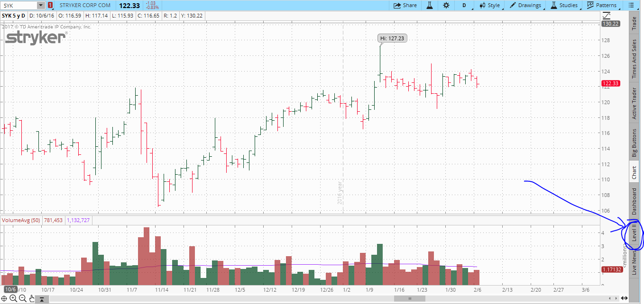644x304 pixels.
Task: Open chart settings gear icon
Action: tap(446, 5)
